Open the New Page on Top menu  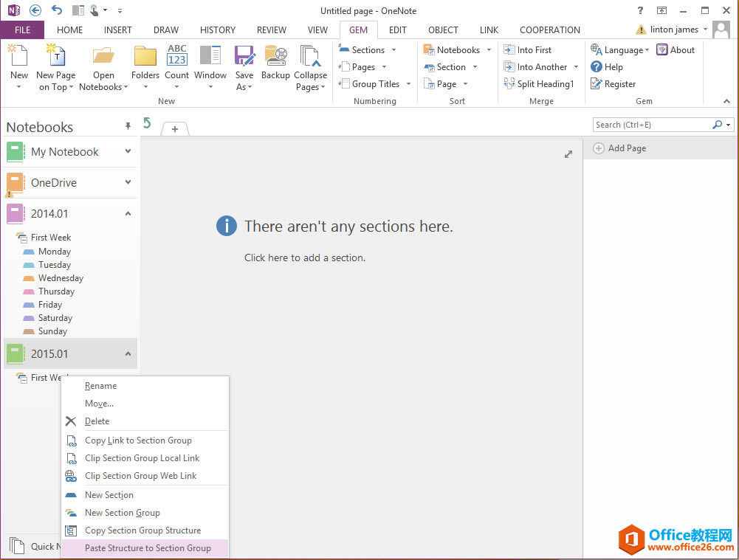click(x=55, y=66)
